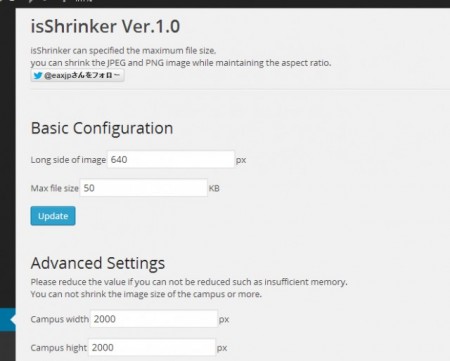Click the active sidebar menu arrow indicator
The image size is (450, 361).
point(13,320)
